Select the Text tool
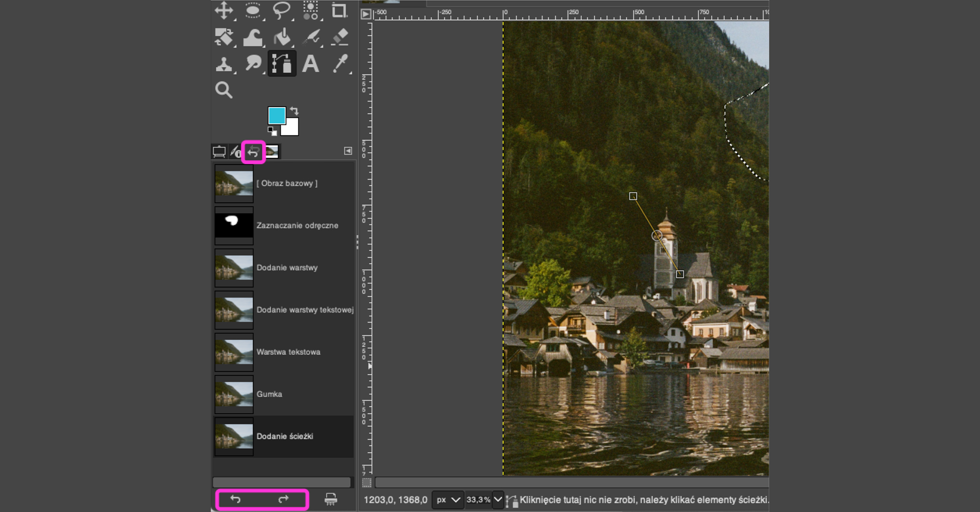Viewport: 980px width, 512px height. [310, 64]
